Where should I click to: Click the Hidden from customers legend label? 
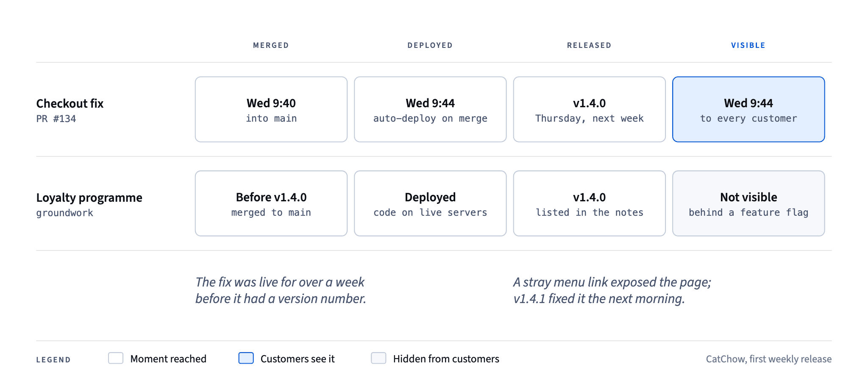tap(446, 359)
